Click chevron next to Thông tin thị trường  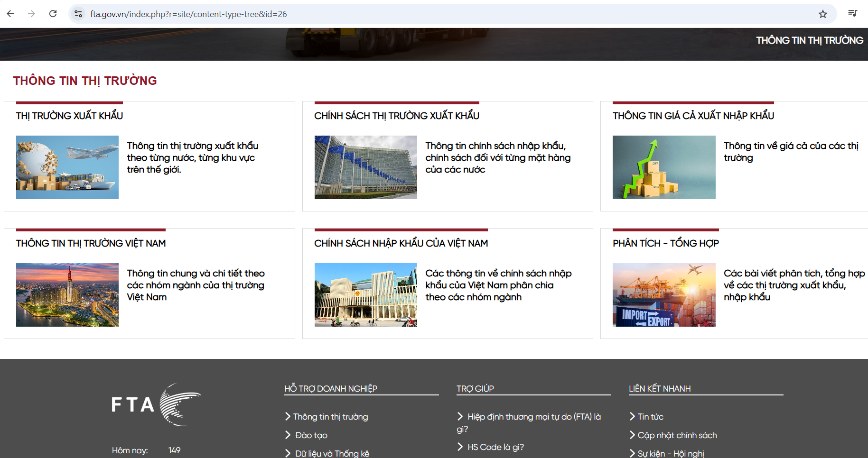[288, 416]
